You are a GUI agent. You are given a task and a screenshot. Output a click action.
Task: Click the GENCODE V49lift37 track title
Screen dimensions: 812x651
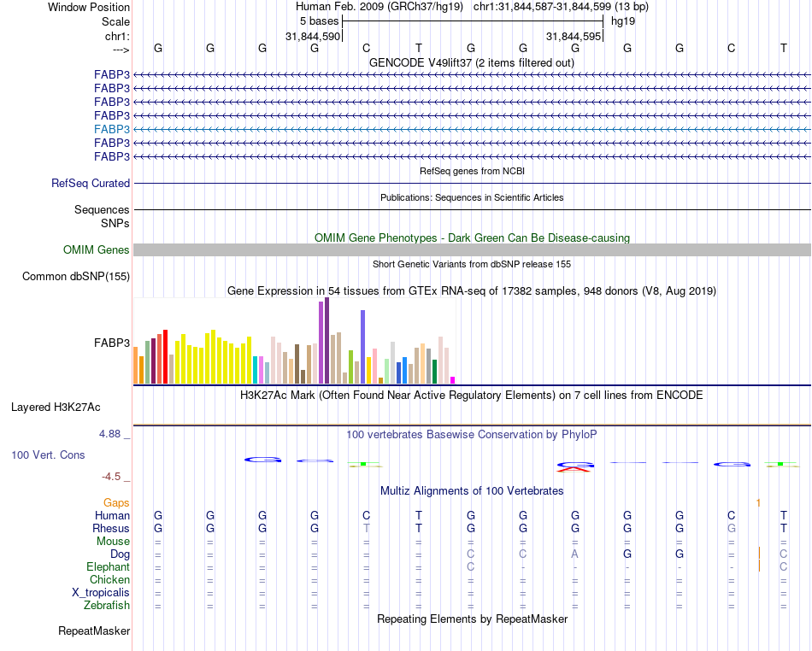click(x=472, y=63)
